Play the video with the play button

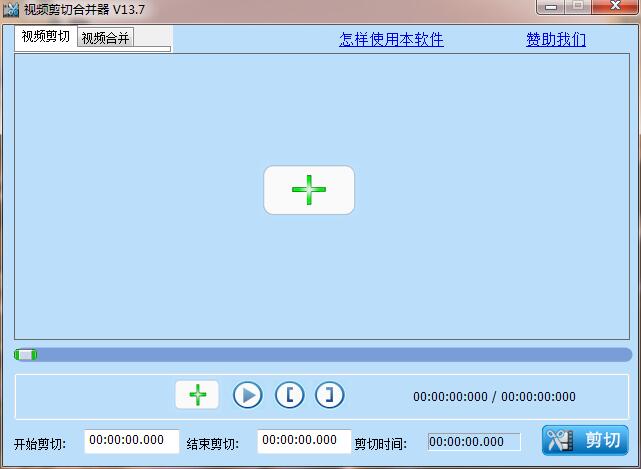(x=248, y=395)
